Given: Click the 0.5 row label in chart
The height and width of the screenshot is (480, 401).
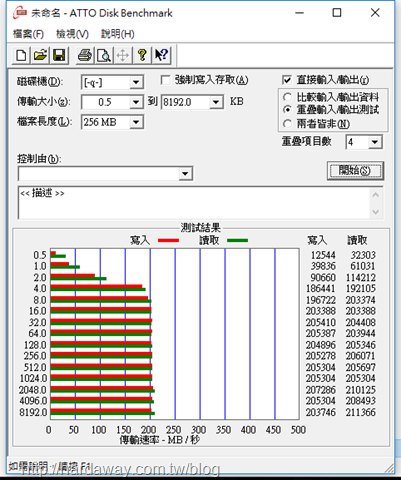Looking at the screenshot, I should coord(40,255).
